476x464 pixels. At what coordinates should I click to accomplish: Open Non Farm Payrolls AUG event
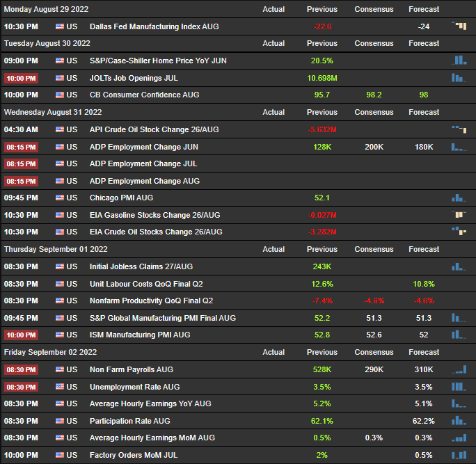click(132, 369)
